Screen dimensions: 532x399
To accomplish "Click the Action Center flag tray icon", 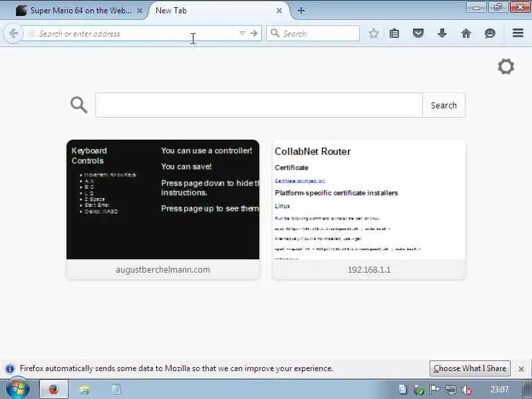I will (435, 390).
